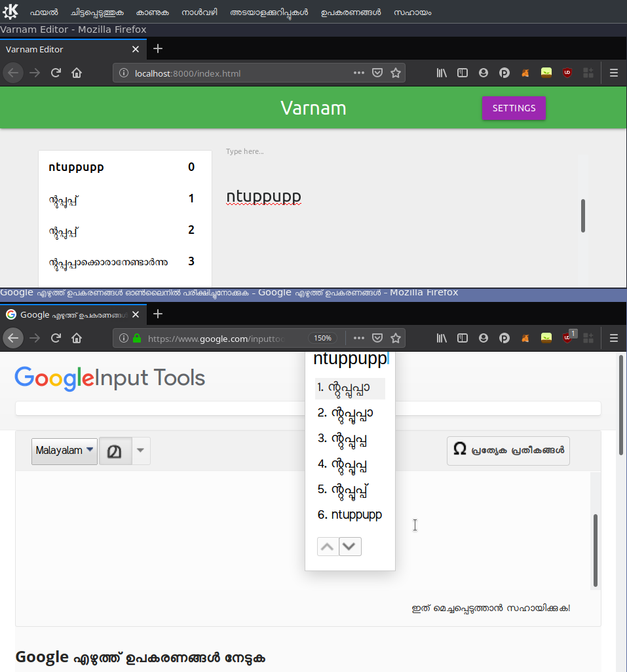Select the Google Input Tools browser tab
The width and height of the screenshot is (627, 672).
click(73, 314)
